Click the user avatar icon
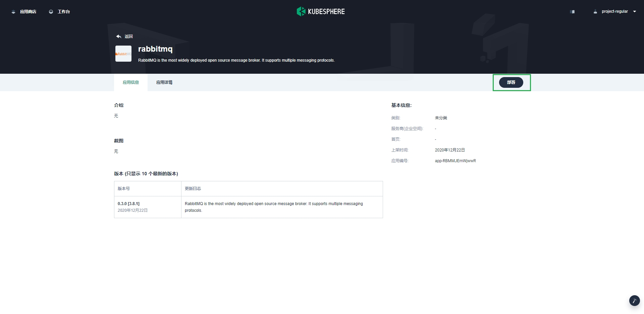644x314 pixels. point(595,12)
